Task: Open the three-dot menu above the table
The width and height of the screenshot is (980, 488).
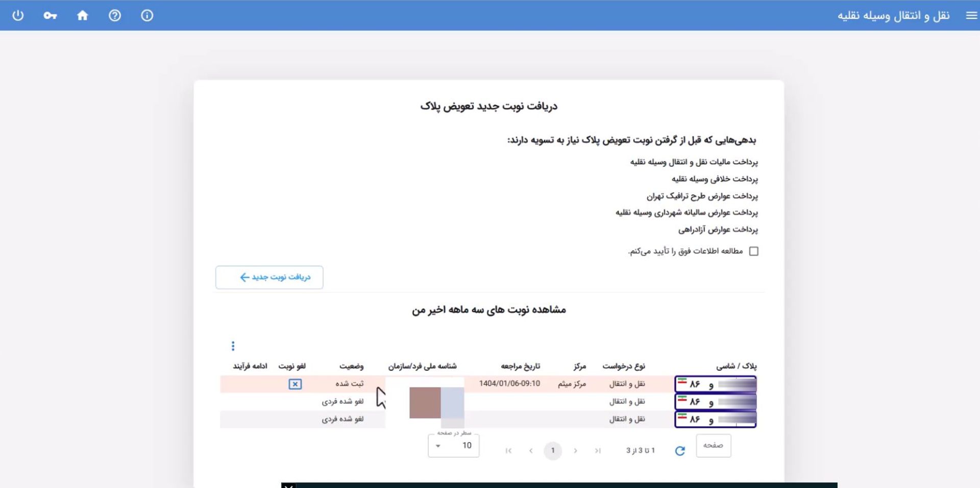Action: (233, 346)
